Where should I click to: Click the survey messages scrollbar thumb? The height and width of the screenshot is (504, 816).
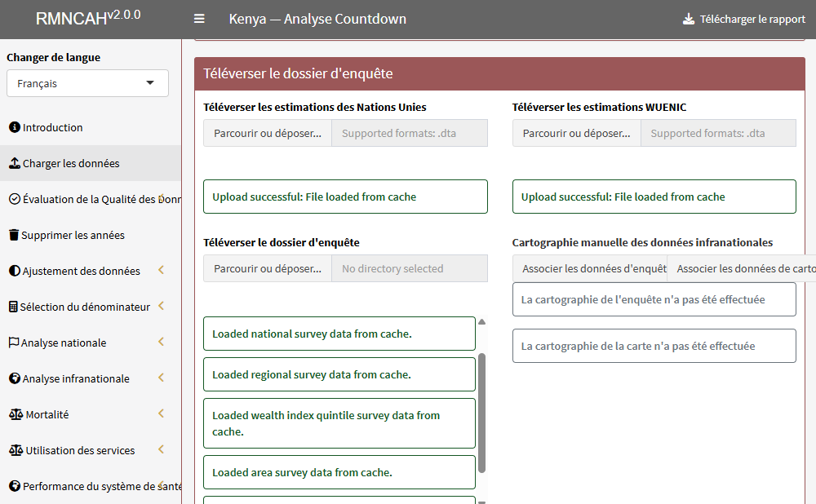tap(482, 413)
